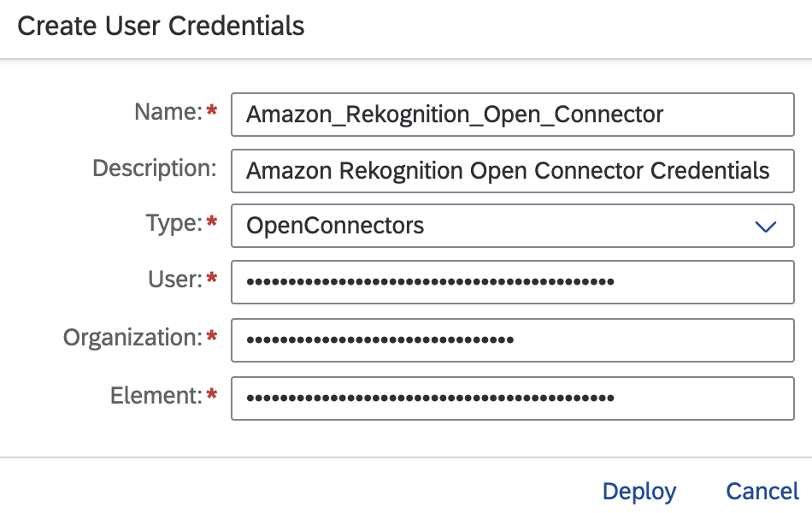Click the Create User Credentials dialog title
The height and width of the screenshot is (513, 812).
coord(161,27)
